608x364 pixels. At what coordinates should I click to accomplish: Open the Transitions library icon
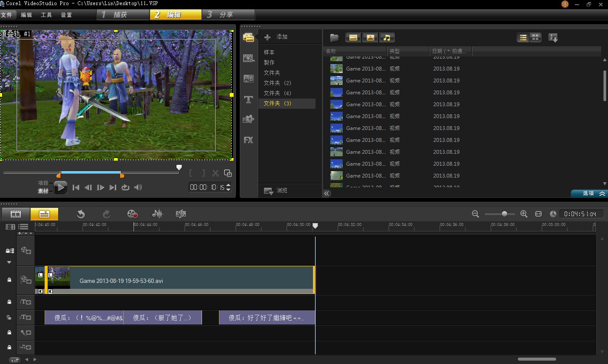pyautogui.click(x=249, y=58)
